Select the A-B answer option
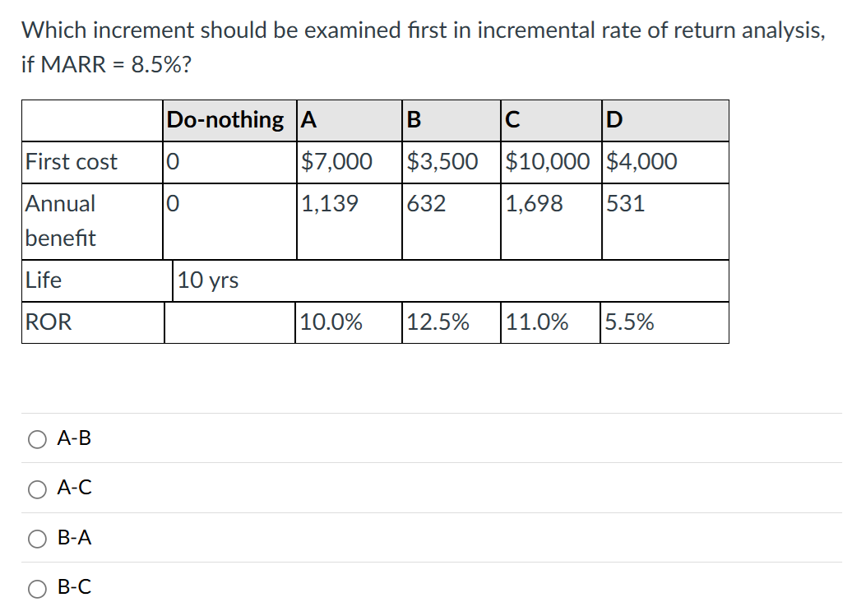The width and height of the screenshot is (847, 616). 36,439
